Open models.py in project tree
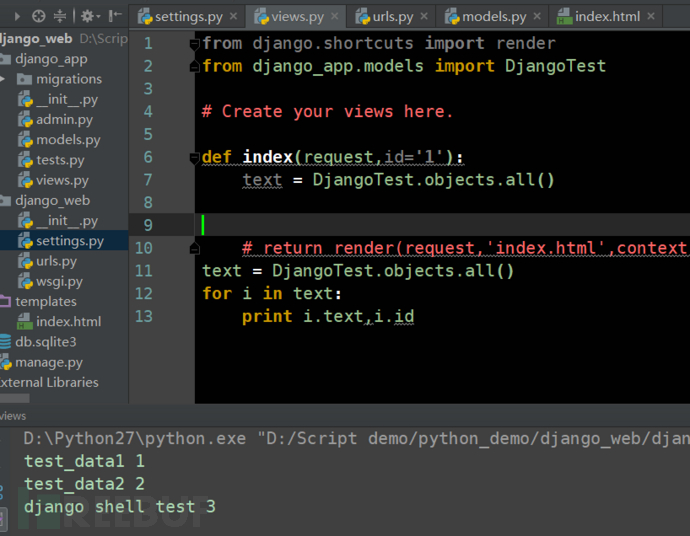690x536 pixels. point(59,140)
